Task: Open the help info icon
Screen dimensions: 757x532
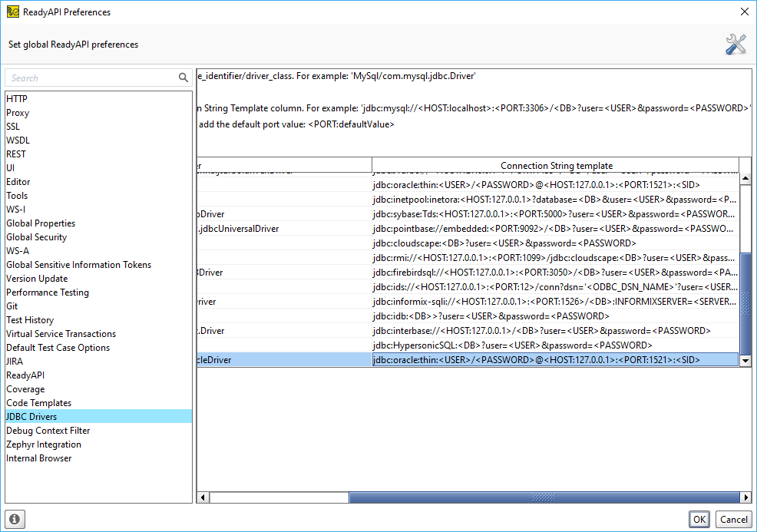Action: click(x=15, y=519)
